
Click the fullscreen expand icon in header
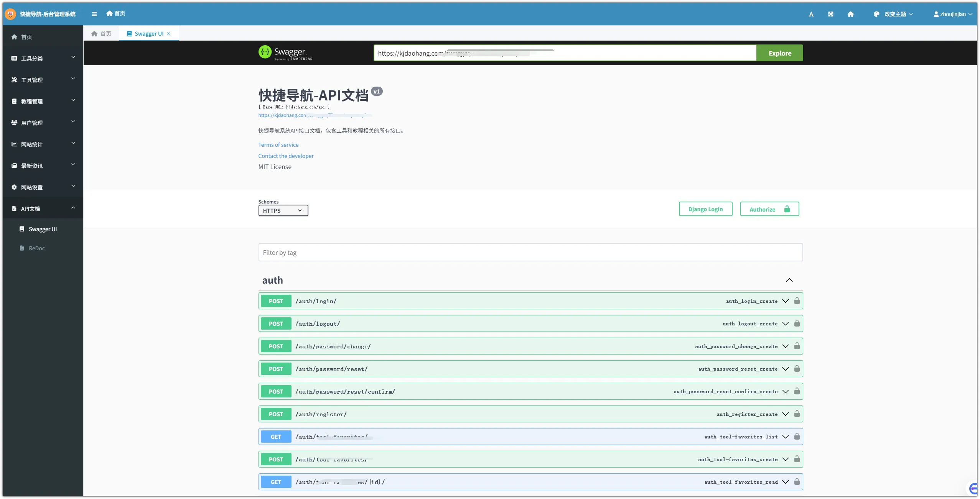click(830, 14)
